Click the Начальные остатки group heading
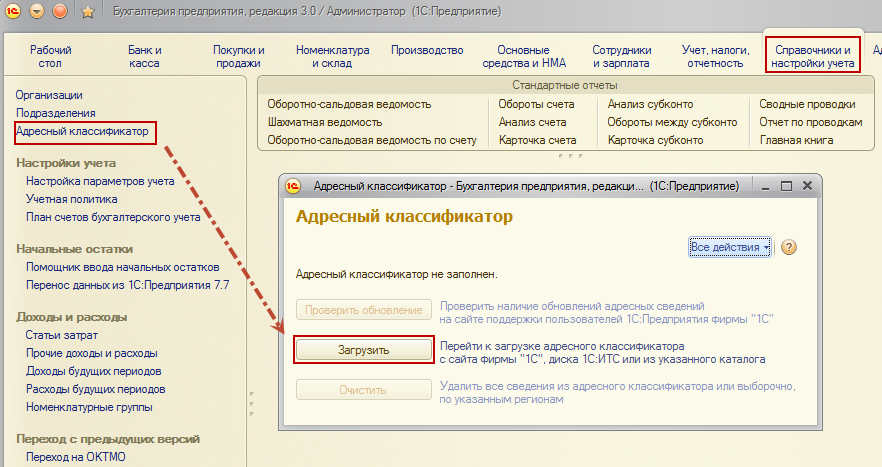This screenshot has width=882, height=467. click(74, 249)
